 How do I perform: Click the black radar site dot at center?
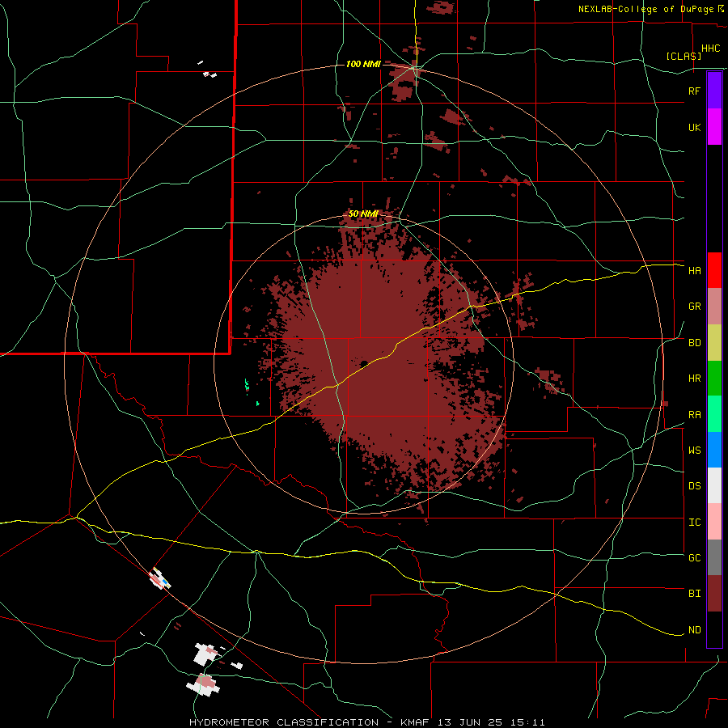pyautogui.click(x=364, y=363)
